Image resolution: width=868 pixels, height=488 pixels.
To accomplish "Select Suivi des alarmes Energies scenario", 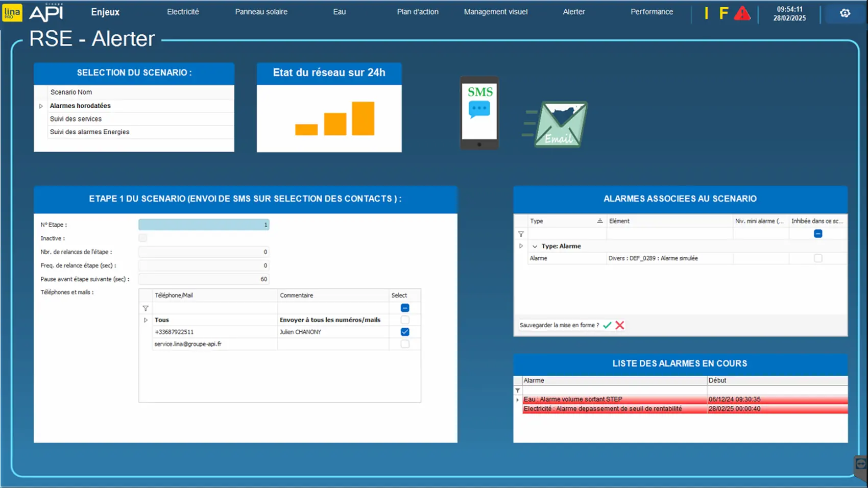I will (x=89, y=132).
